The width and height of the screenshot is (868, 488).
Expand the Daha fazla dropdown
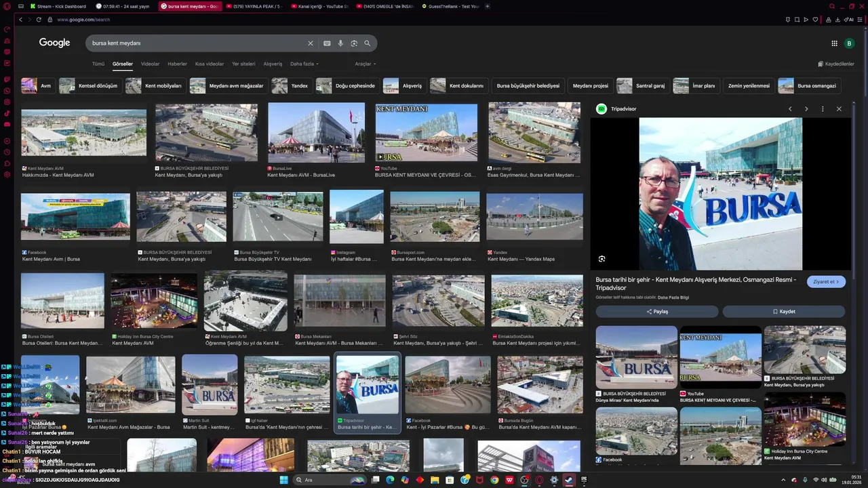pos(304,64)
